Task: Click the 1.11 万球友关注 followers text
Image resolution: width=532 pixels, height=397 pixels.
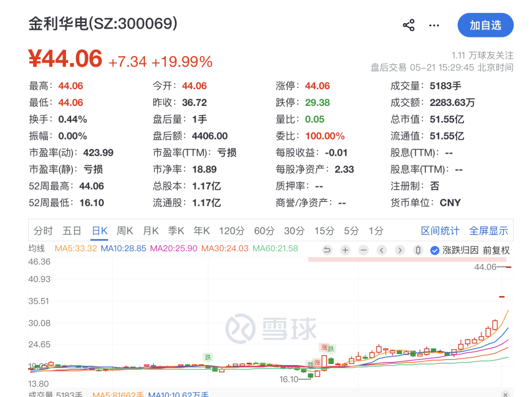Action: coord(482,55)
